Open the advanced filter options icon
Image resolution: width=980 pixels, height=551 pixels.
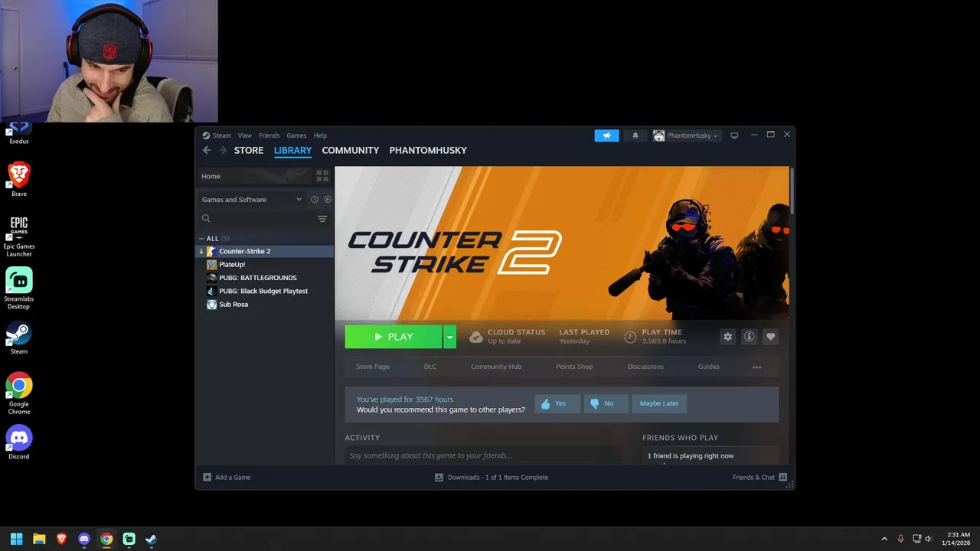tap(322, 219)
